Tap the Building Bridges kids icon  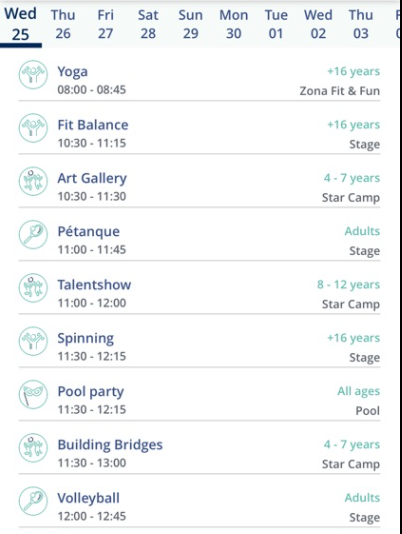33,448
